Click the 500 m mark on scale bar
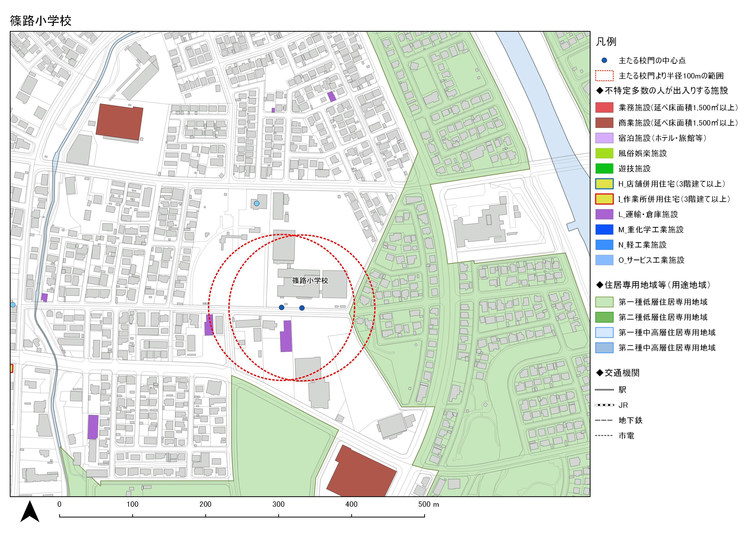This screenshot has width=756, height=534. coord(429,504)
